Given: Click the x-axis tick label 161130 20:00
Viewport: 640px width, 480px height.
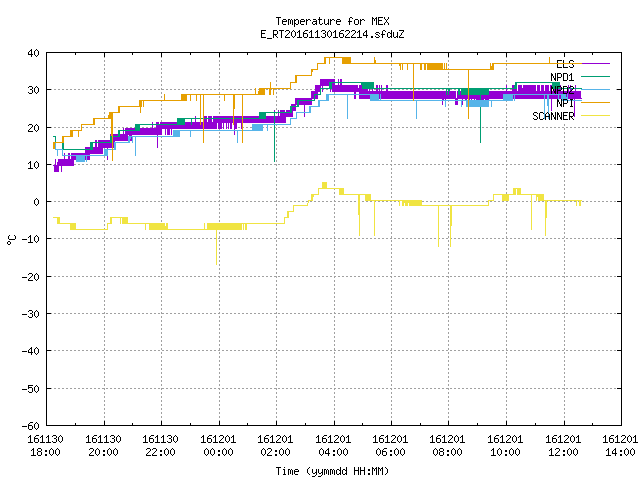Looking at the screenshot, I should (103, 446).
